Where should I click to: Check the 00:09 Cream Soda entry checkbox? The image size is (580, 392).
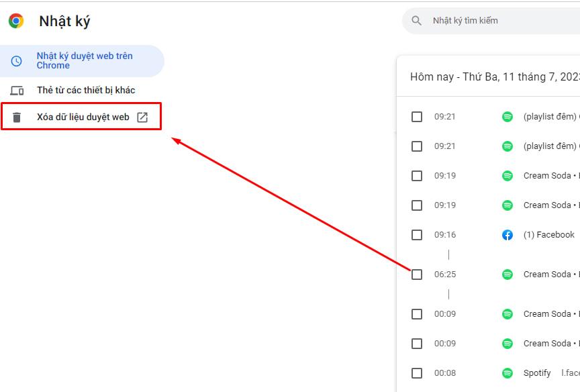point(417,313)
